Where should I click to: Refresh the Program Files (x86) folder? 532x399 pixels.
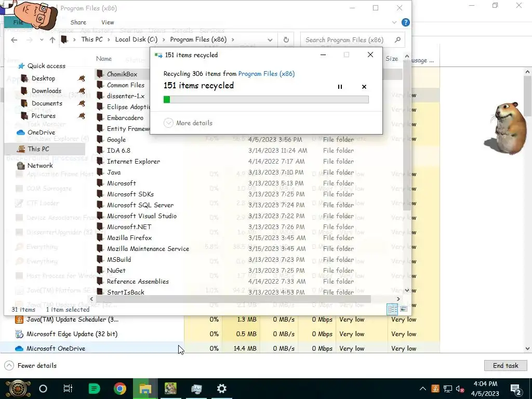coord(286,40)
